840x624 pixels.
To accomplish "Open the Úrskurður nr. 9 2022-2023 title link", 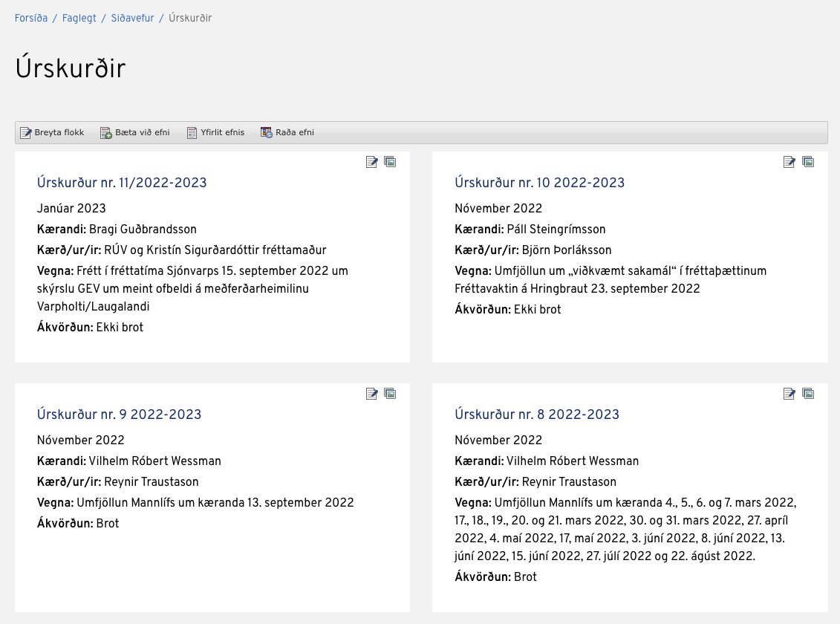I will pyautogui.click(x=119, y=415).
